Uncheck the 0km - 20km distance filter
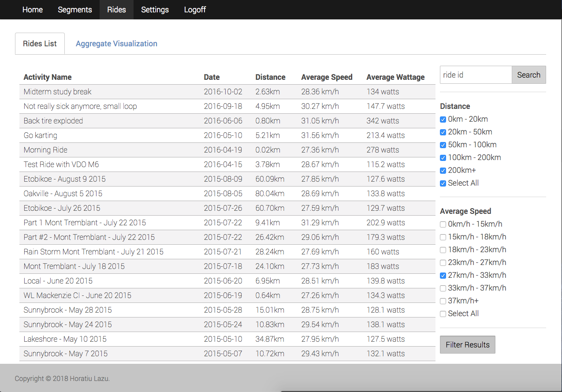Viewport: 562px width, 392px height. click(x=443, y=119)
